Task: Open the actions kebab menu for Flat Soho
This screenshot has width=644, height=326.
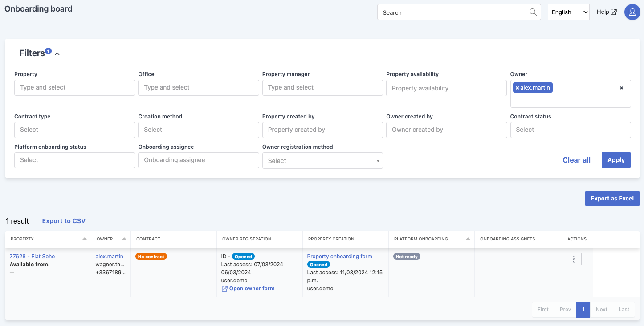Action: click(x=574, y=259)
